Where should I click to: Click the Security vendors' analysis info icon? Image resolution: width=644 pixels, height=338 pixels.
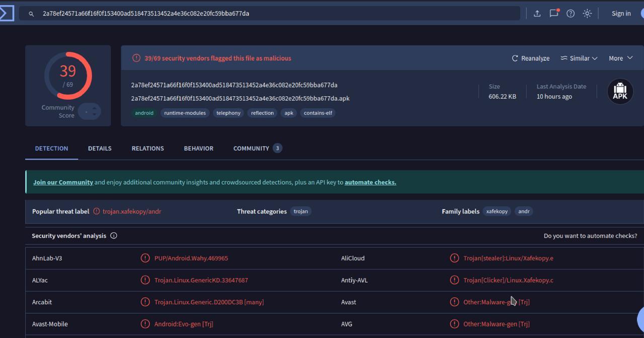coord(114,236)
